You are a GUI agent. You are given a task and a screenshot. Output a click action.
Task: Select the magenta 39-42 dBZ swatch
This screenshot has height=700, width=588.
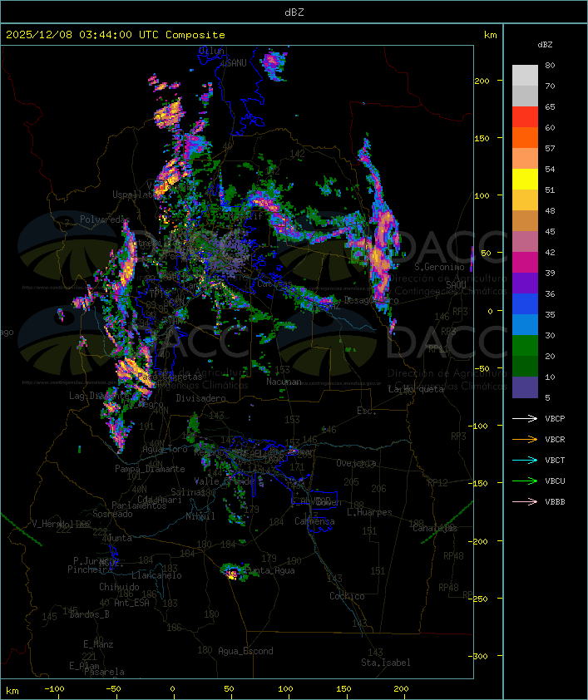tap(525, 262)
